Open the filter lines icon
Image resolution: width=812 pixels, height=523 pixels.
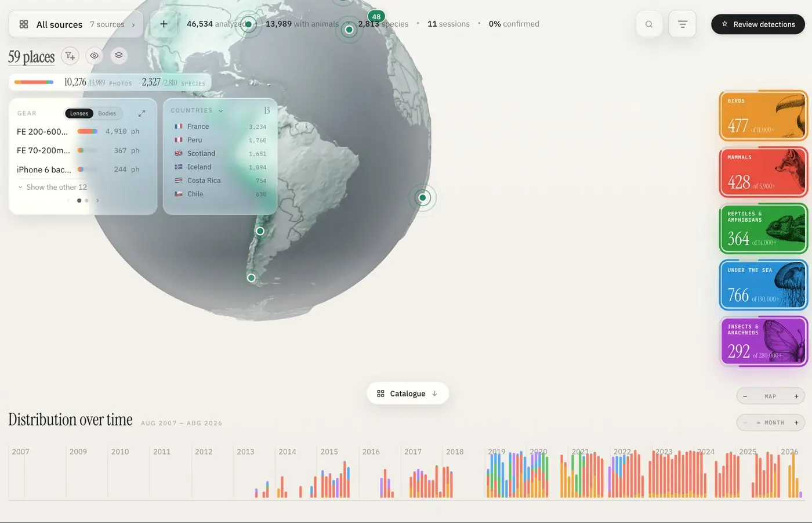click(682, 24)
